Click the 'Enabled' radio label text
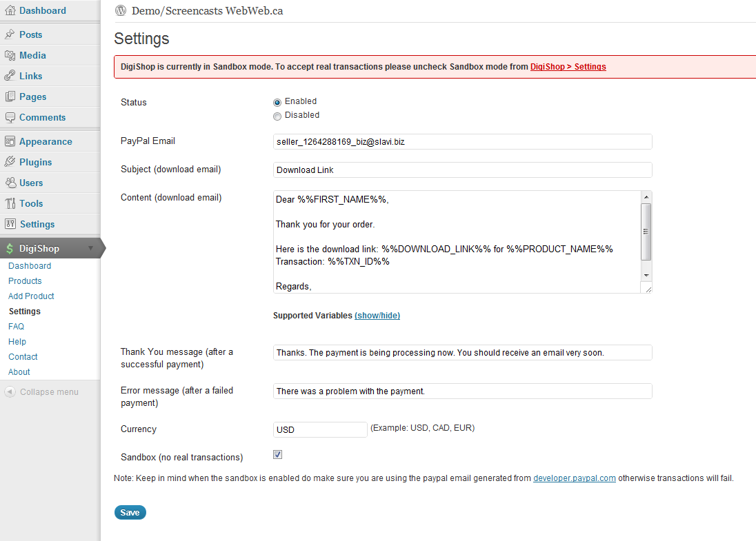Viewport: 756px width, 541px height. tap(301, 101)
